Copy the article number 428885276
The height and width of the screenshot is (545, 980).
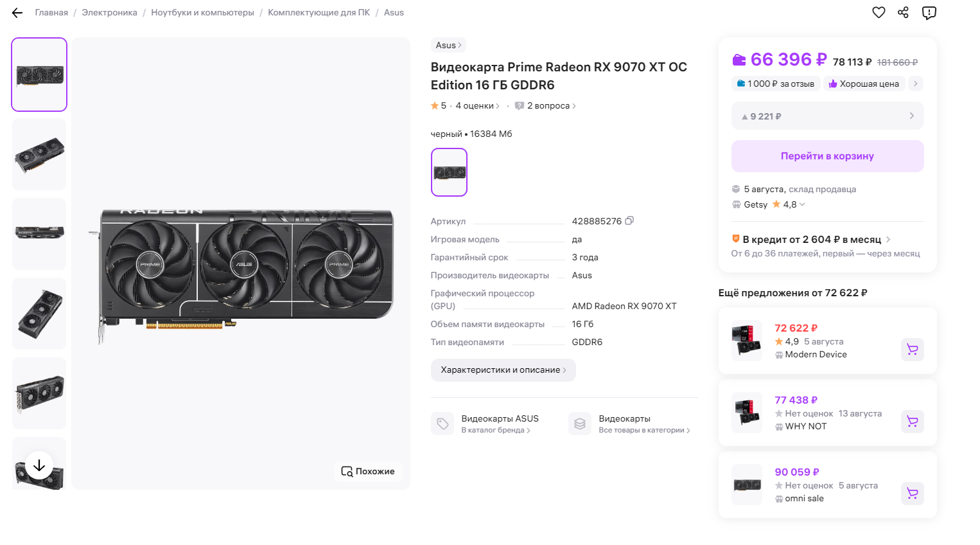(x=629, y=220)
